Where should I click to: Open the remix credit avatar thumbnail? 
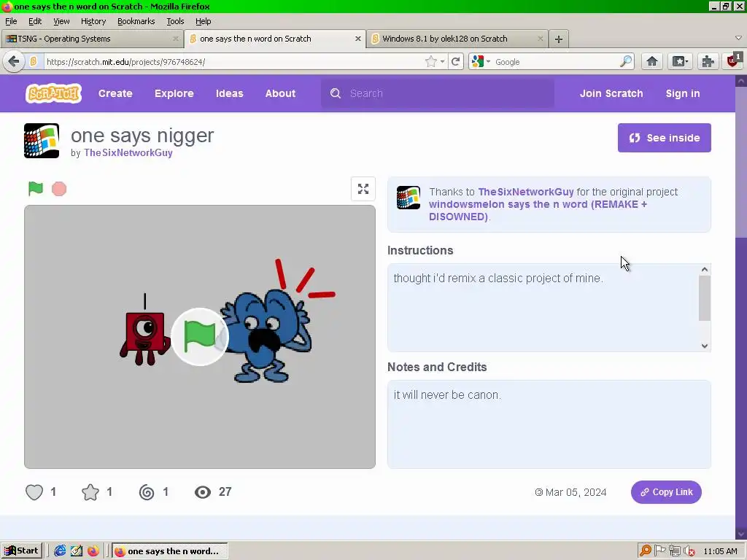point(409,198)
